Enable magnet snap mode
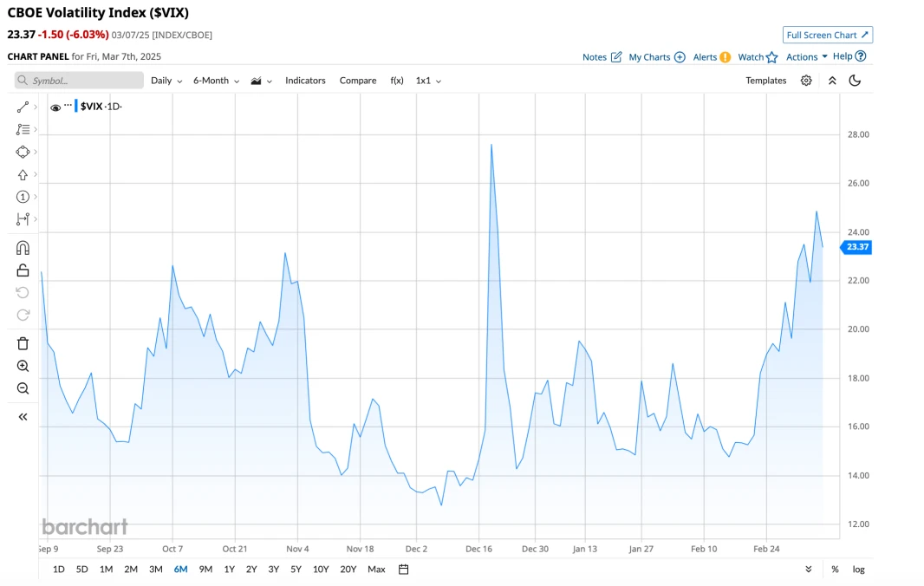Viewport: 924px width, 586px height. (23, 248)
